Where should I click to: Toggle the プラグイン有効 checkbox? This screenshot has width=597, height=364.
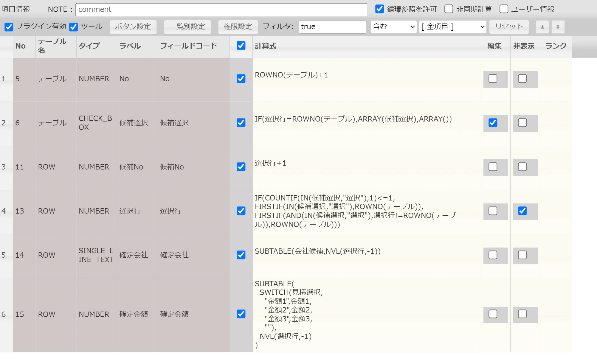9,27
